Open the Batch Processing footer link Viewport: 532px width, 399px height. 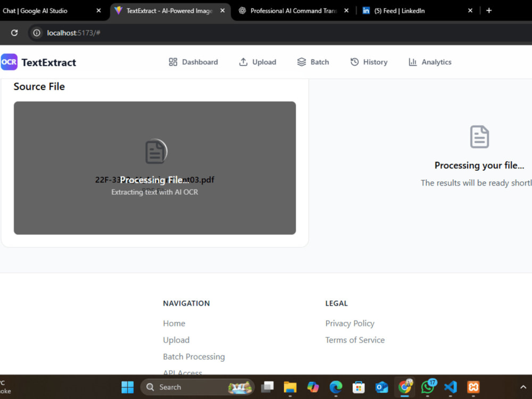(194, 356)
